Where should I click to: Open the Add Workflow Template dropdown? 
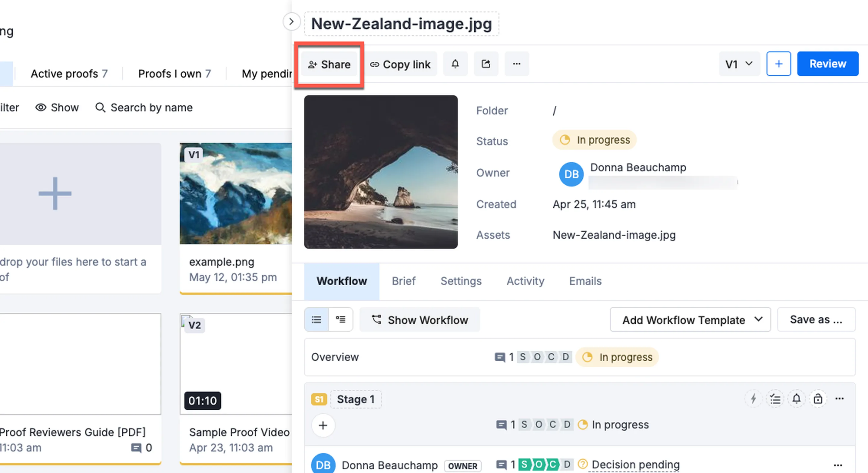(690, 319)
